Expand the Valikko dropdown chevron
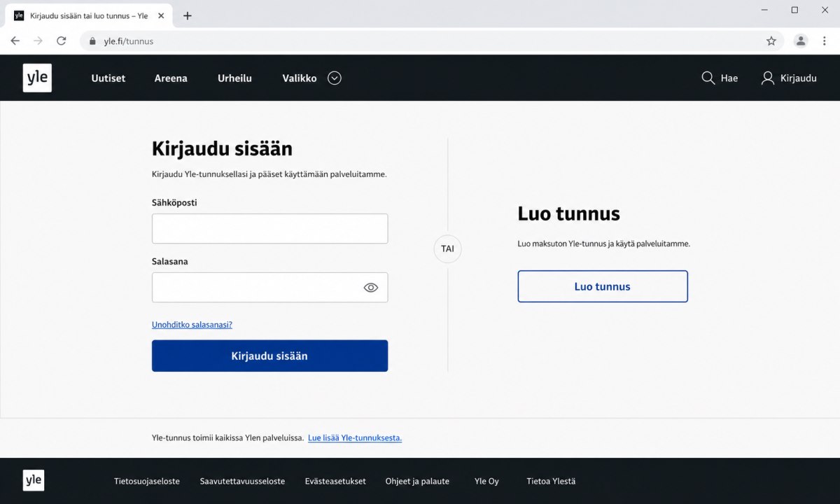Screen dimensions: 840x504 (335, 78)
